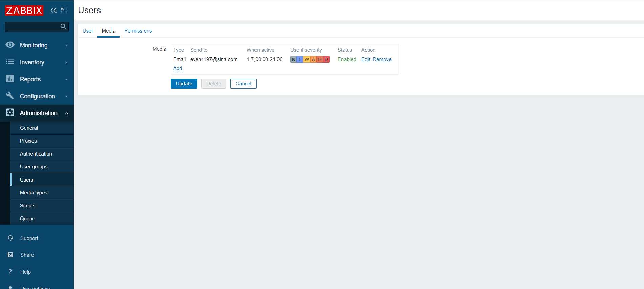Add a new media entry

178,68
